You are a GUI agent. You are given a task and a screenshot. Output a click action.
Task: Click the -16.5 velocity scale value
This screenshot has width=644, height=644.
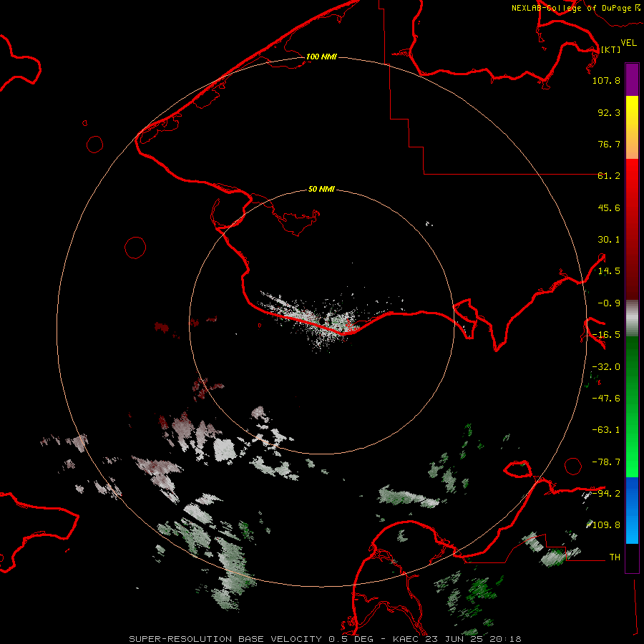[x=606, y=335]
